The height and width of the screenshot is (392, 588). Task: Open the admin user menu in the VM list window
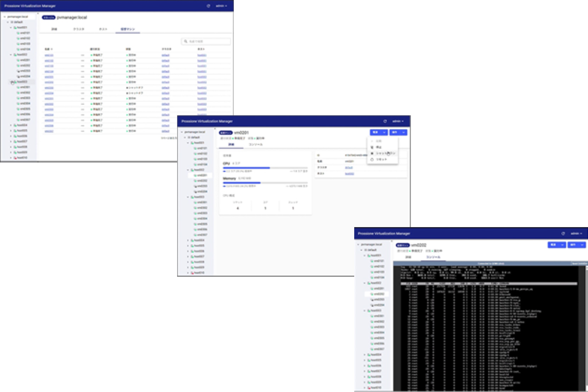point(221,6)
